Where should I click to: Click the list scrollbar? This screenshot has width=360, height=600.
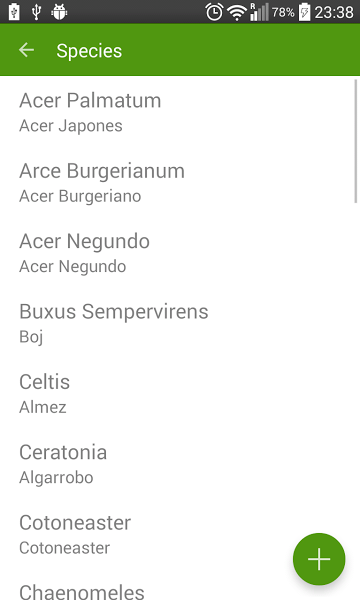(x=356, y=141)
